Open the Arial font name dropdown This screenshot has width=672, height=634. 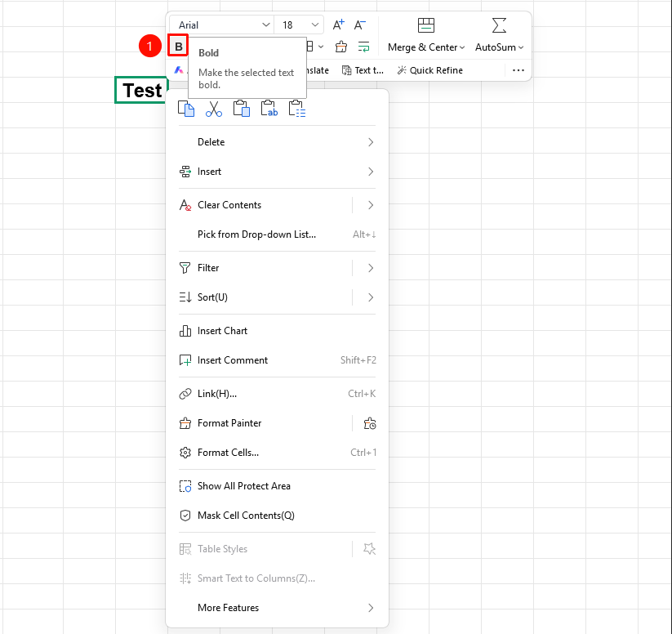(x=265, y=25)
